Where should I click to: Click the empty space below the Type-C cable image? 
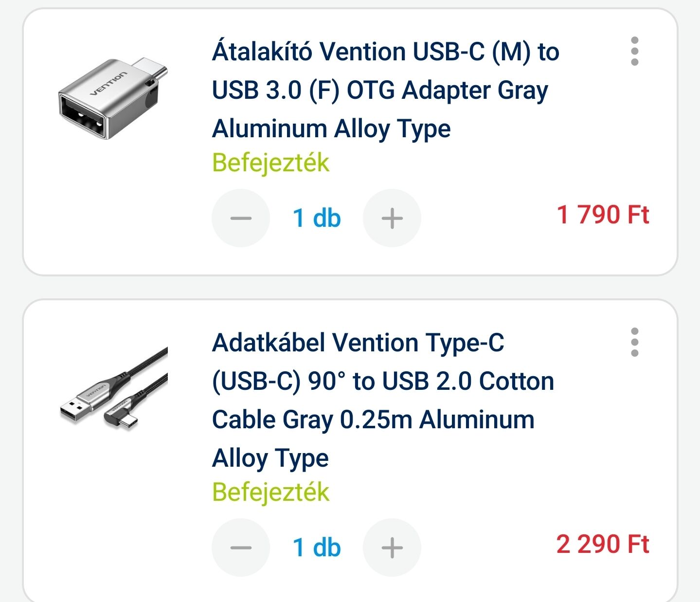coord(113,511)
